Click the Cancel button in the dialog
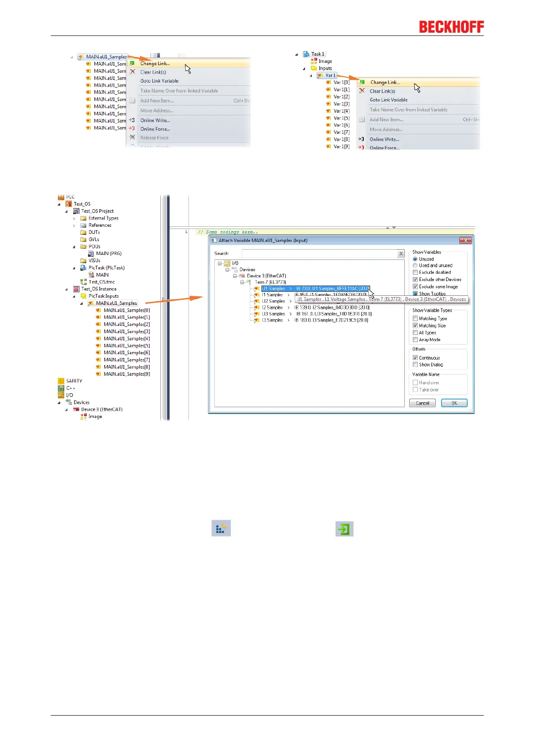This screenshot has width=535, height=756. click(x=422, y=403)
